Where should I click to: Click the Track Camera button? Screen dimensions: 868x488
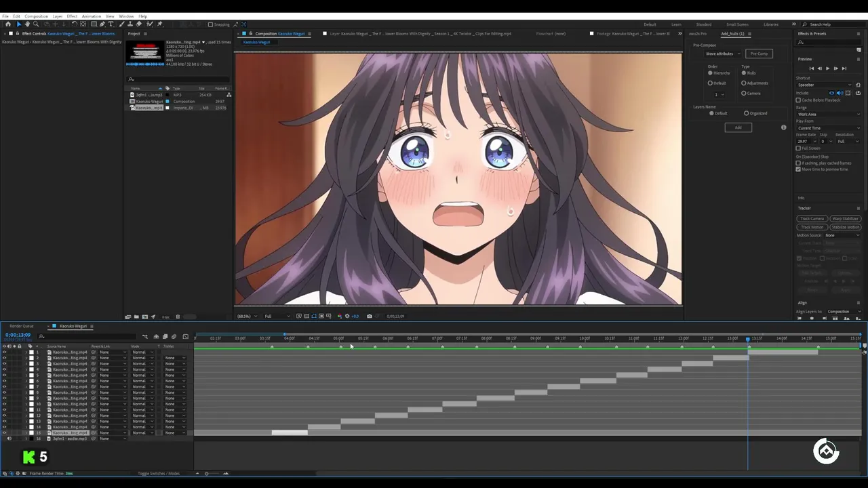pyautogui.click(x=812, y=219)
